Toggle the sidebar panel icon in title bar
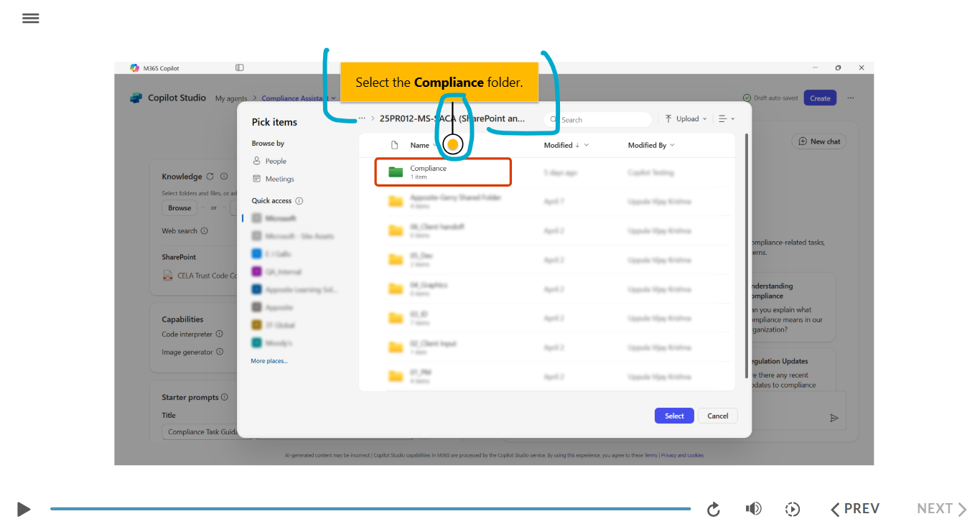980x524 pixels. 240,68
